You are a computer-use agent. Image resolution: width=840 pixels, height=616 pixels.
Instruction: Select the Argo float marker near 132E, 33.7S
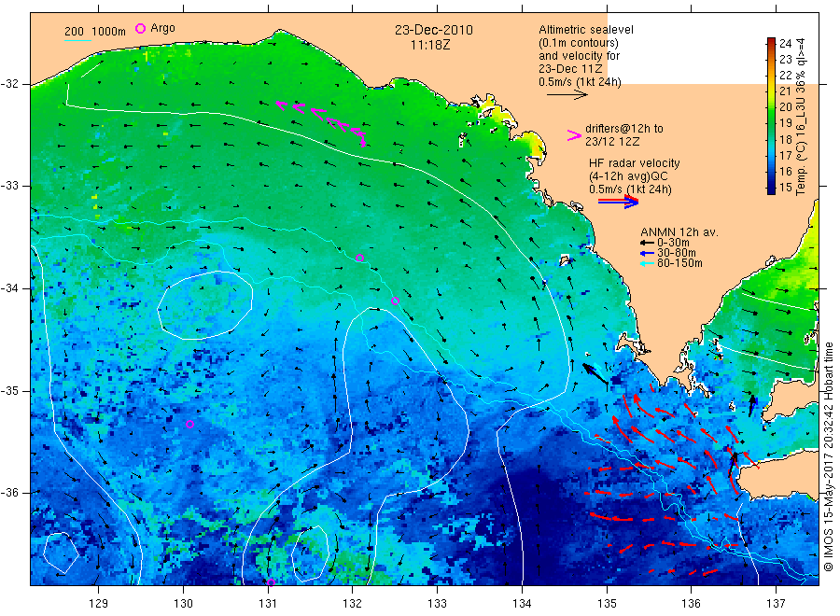click(360, 259)
